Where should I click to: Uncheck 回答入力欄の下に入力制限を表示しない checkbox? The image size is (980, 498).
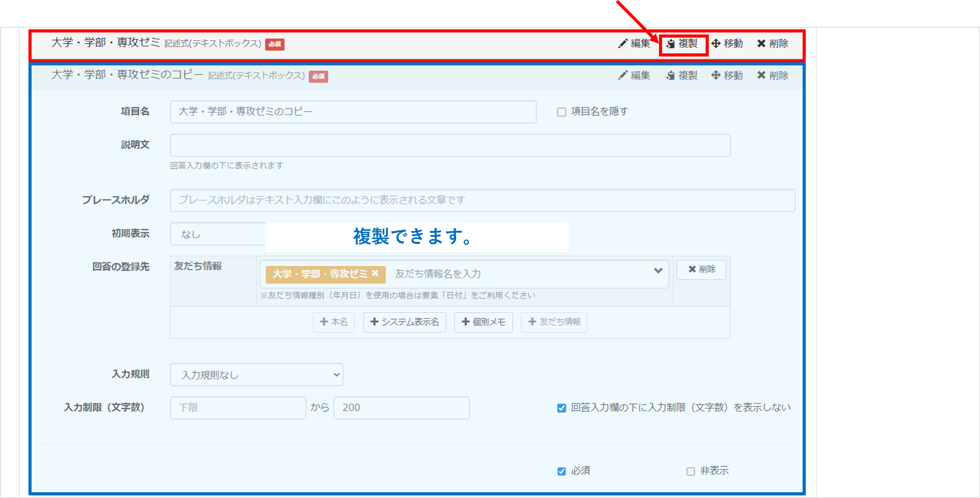tap(562, 408)
